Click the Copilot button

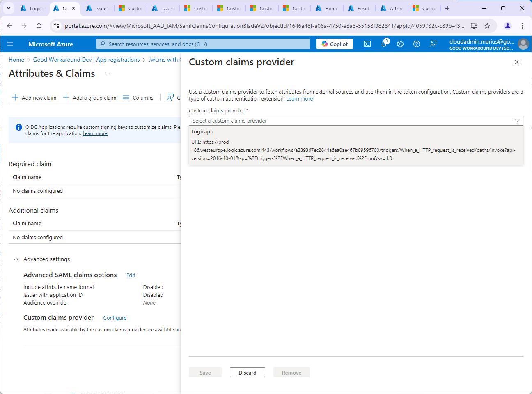[x=335, y=44]
